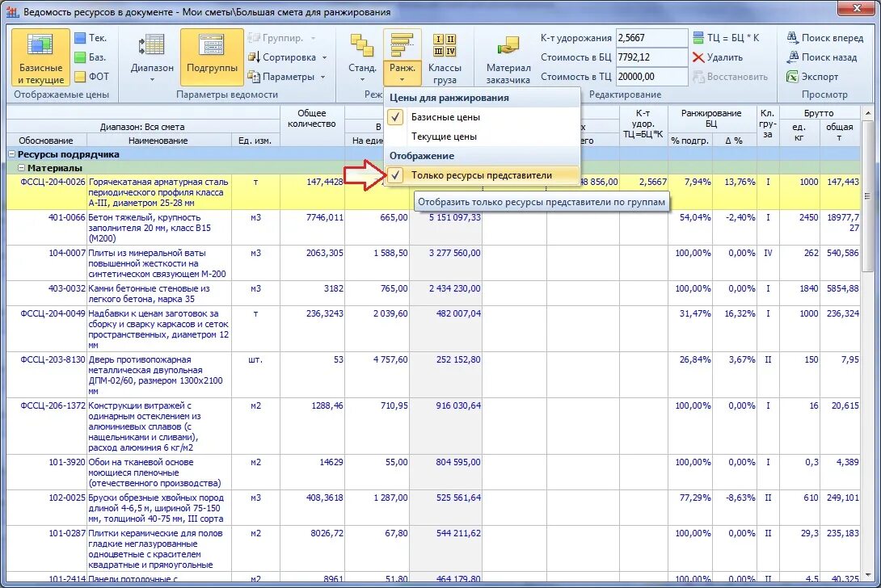Click the vertical scrollbar thumb
Screen dimensions: 881x588
pyautogui.click(x=867, y=196)
